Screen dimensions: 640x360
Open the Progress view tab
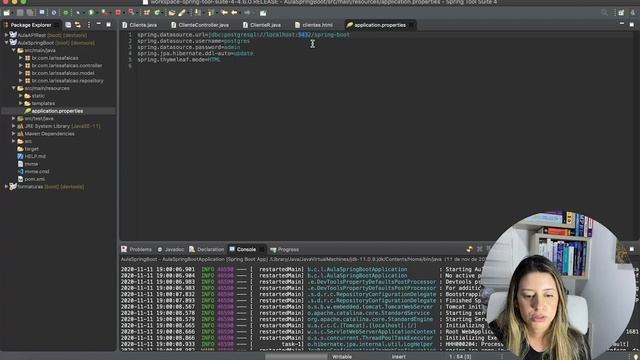pos(284,249)
